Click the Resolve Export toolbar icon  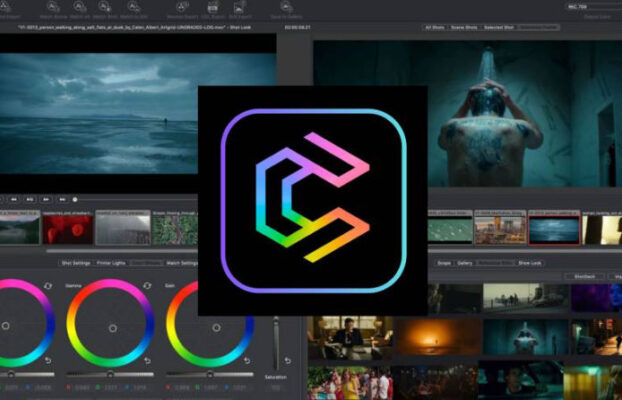tap(182, 6)
